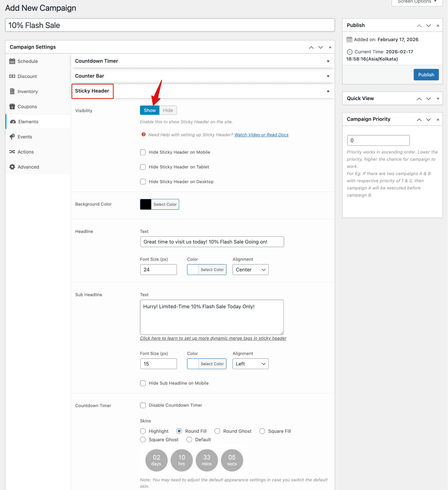Enable Hide Sticky Header on Mobile
This screenshot has width=448, height=490.
(x=143, y=152)
